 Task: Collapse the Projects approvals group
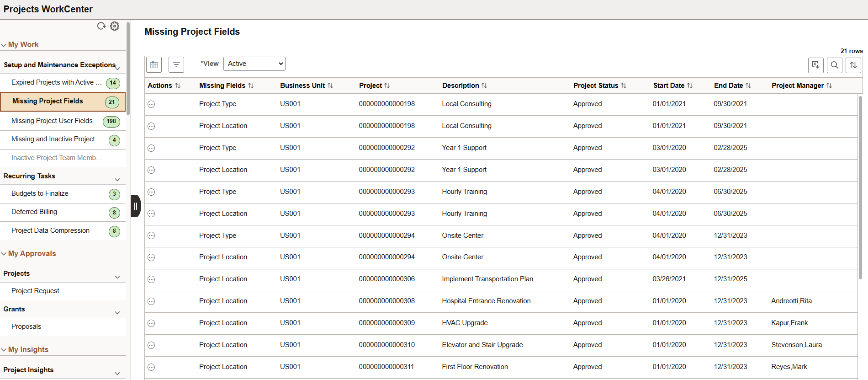click(x=117, y=277)
